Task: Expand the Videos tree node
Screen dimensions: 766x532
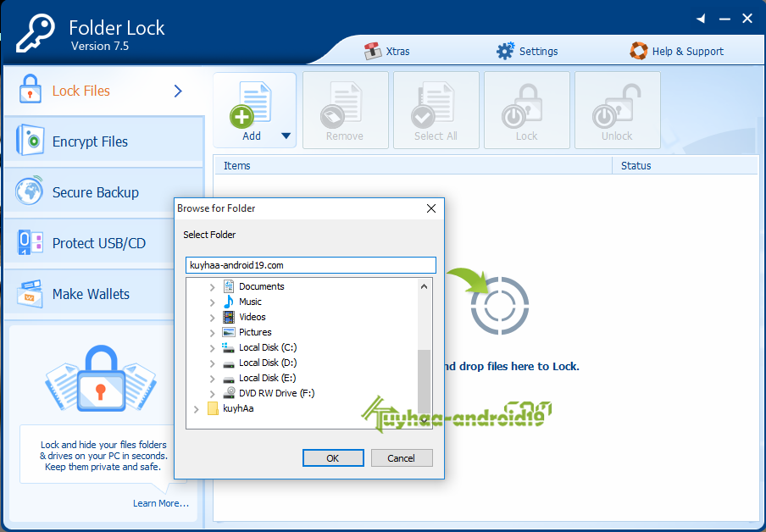Action: click(x=212, y=318)
